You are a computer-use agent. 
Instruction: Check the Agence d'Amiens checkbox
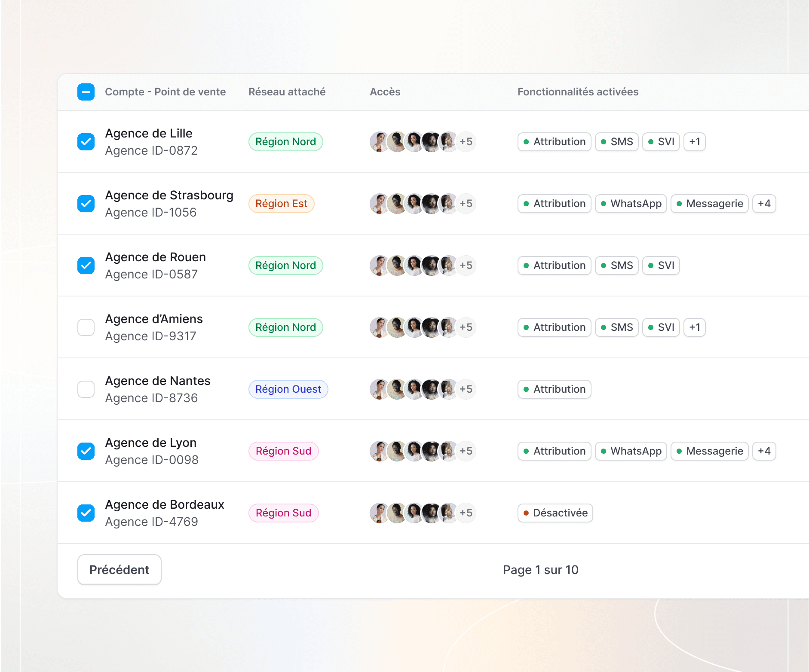86,327
